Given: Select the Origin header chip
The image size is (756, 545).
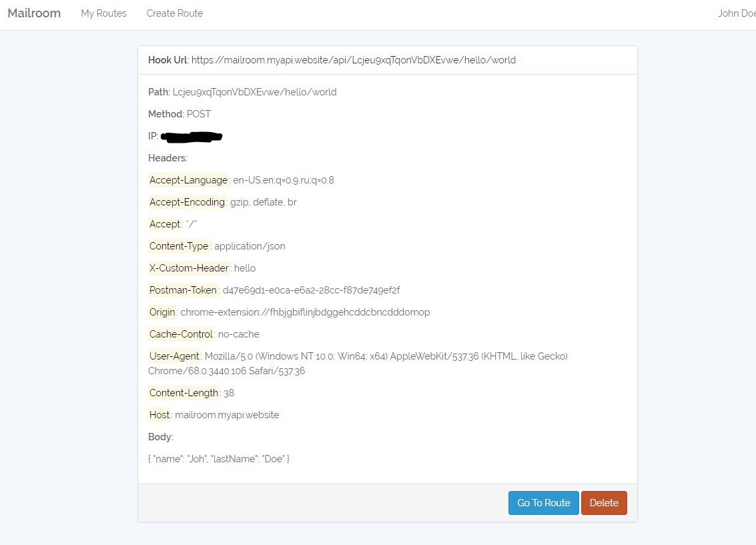Looking at the screenshot, I should tap(162, 312).
